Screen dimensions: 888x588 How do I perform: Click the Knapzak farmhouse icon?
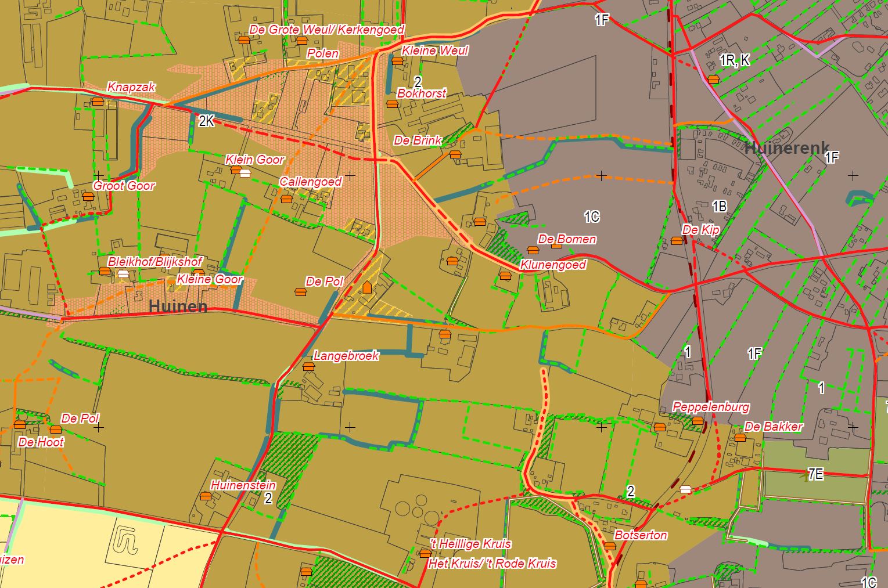pyautogui.click(x=98, y=102)
